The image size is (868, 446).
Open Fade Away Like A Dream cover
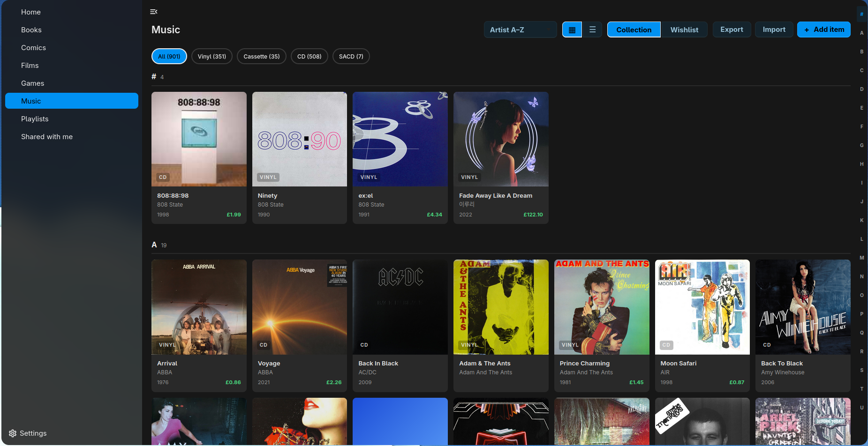pyautogui.click(x=501, y=139)
